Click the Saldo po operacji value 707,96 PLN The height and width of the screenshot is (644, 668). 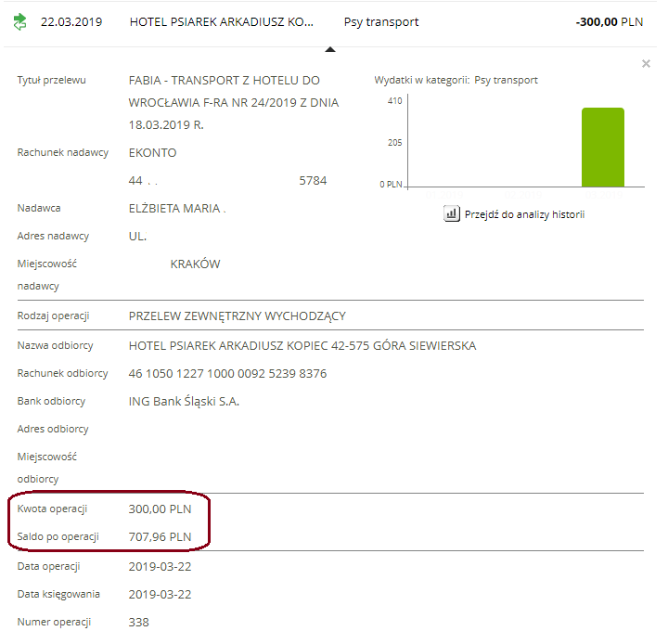coord(160,537)
